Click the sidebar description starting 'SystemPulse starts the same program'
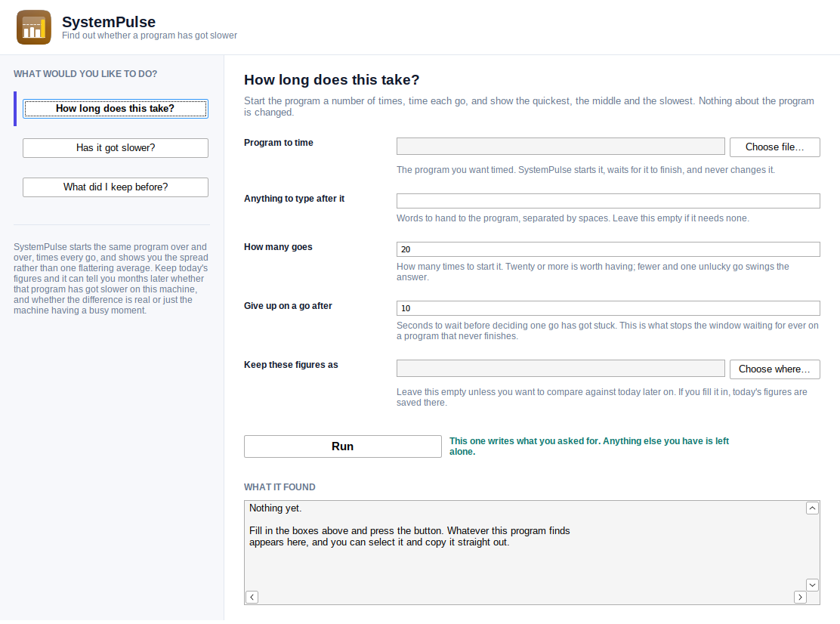 [111, 279]
